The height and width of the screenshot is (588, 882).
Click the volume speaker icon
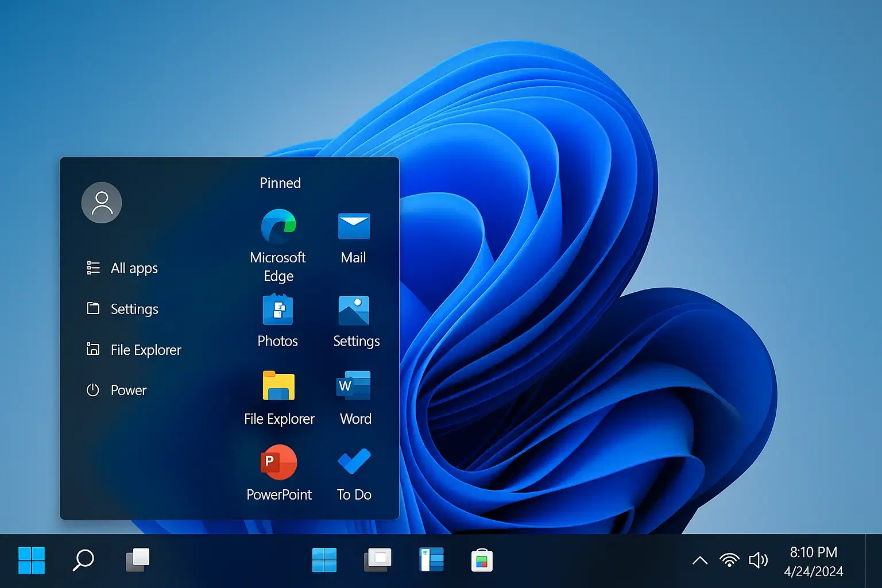point(759,560)
